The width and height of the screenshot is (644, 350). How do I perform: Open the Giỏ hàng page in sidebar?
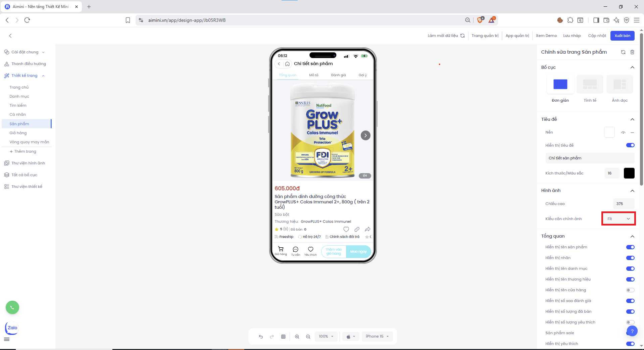(x=18, y=133)
